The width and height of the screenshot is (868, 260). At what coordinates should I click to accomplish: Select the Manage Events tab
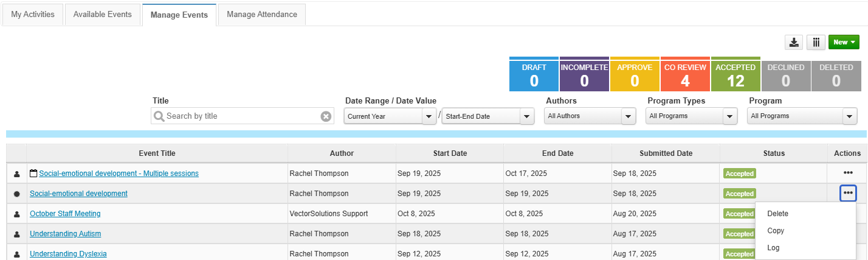pyautogui.click(x=179, y=15)
